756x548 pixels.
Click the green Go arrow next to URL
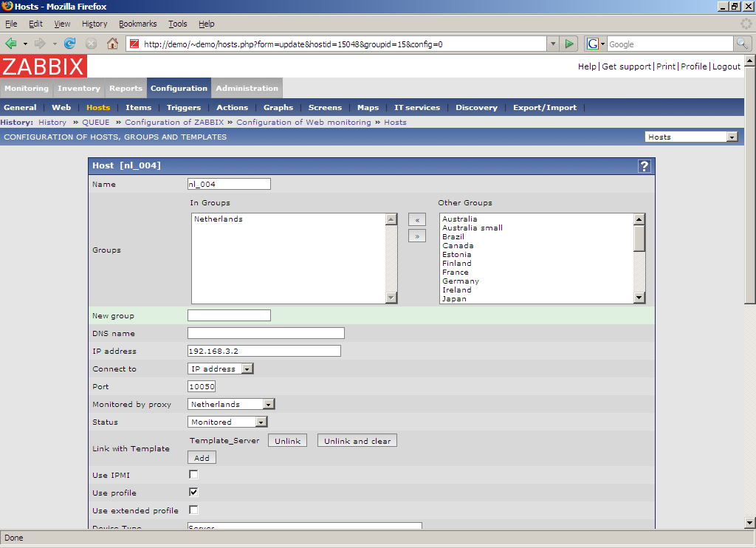coord(569,44)
